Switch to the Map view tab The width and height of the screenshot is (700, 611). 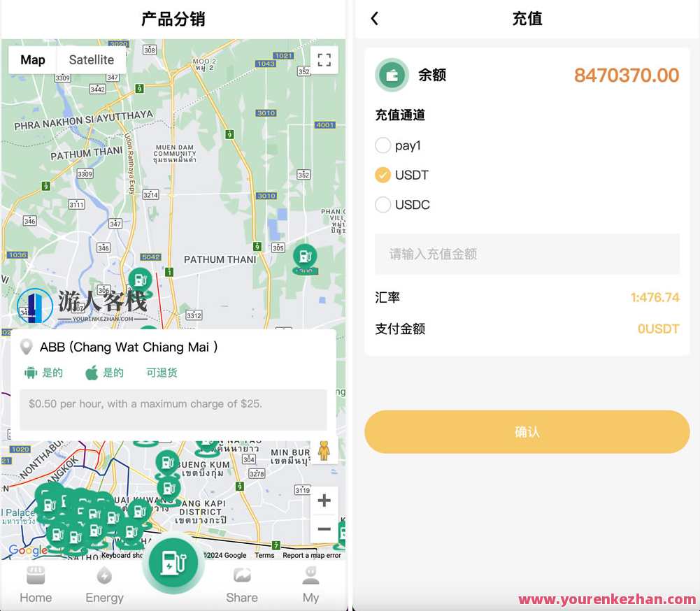pos(31,59)
